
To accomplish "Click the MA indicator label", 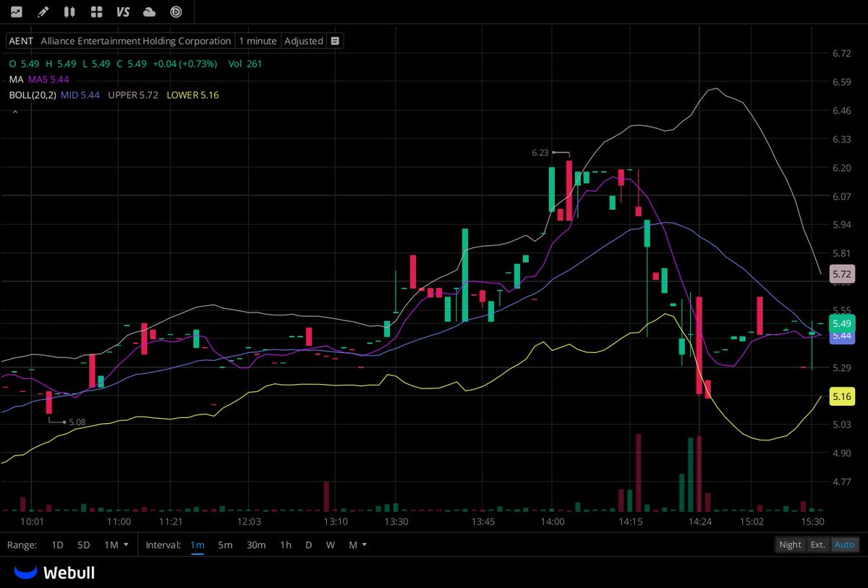I will click(16, 80).
